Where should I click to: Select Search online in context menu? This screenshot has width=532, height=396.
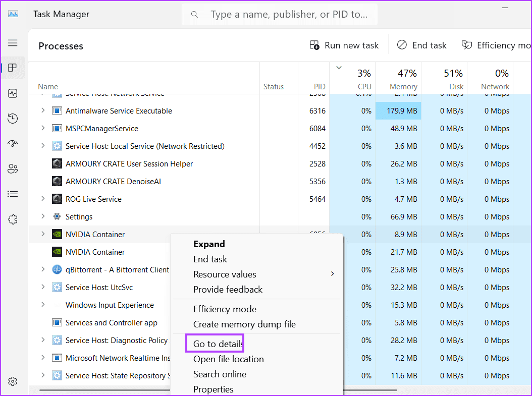click(257, 374)
